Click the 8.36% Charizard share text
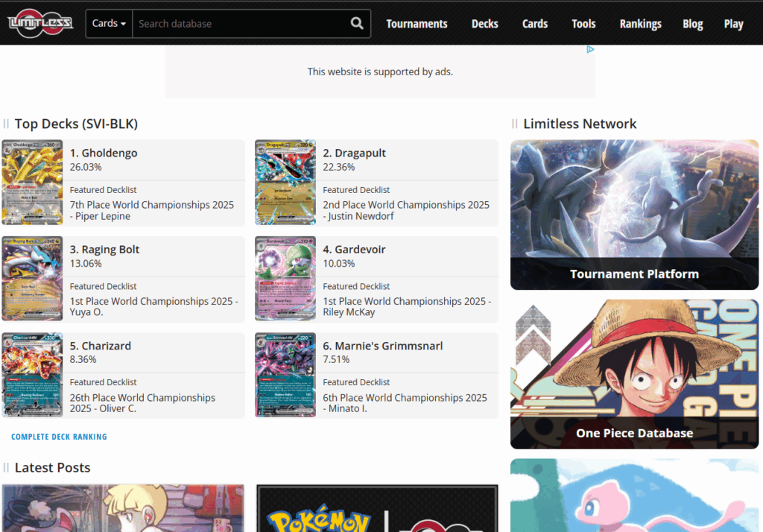This screenshot has width=763, height=532. point(83,359)
